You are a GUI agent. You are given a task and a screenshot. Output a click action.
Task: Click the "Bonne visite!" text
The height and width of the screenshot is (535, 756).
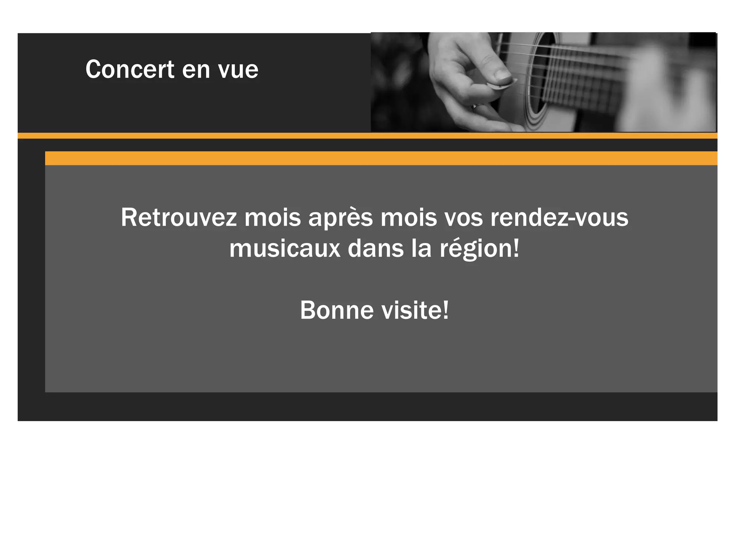point(374,310)
